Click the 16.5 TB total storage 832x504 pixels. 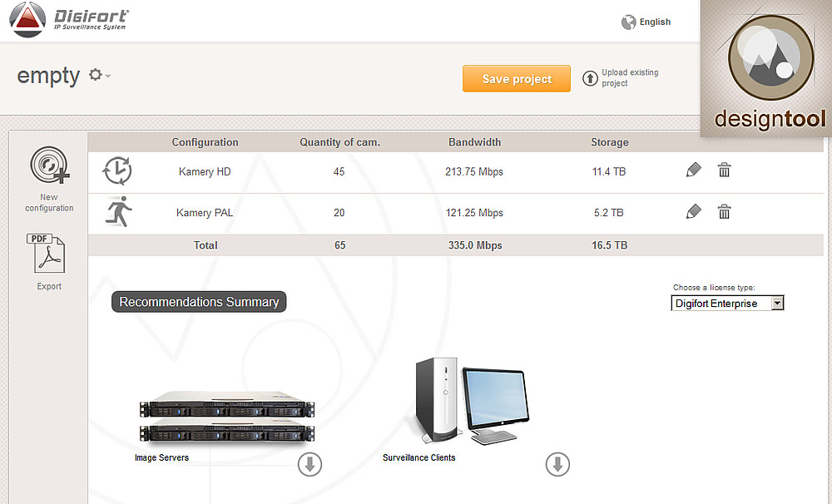pos(610,245)
